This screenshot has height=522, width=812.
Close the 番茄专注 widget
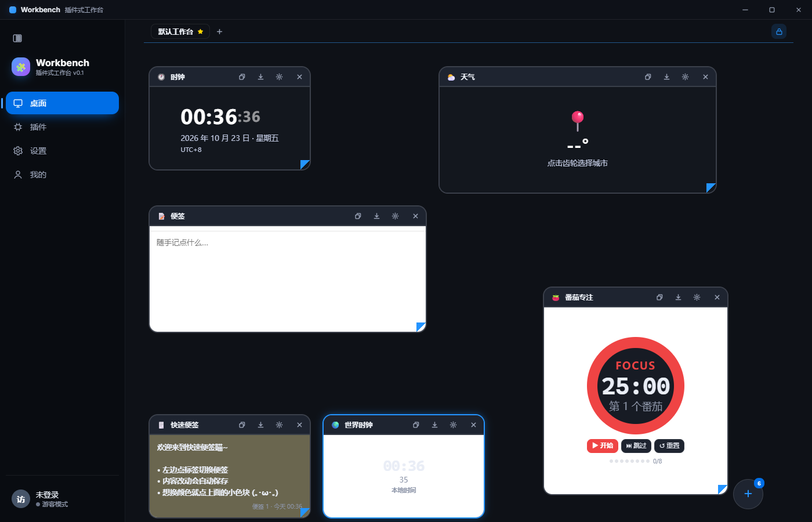(x=717, y=298)
